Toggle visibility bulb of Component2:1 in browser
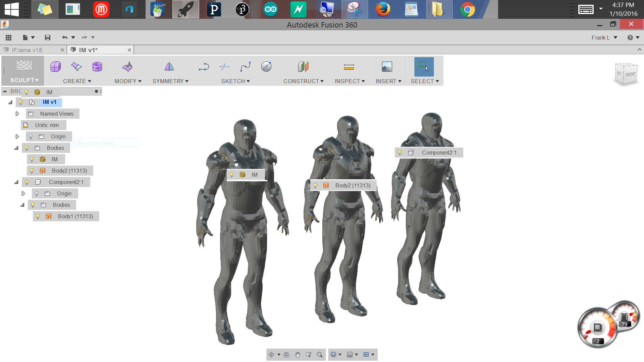Screen dimensions: 644x362 click(x=27, y=182)
